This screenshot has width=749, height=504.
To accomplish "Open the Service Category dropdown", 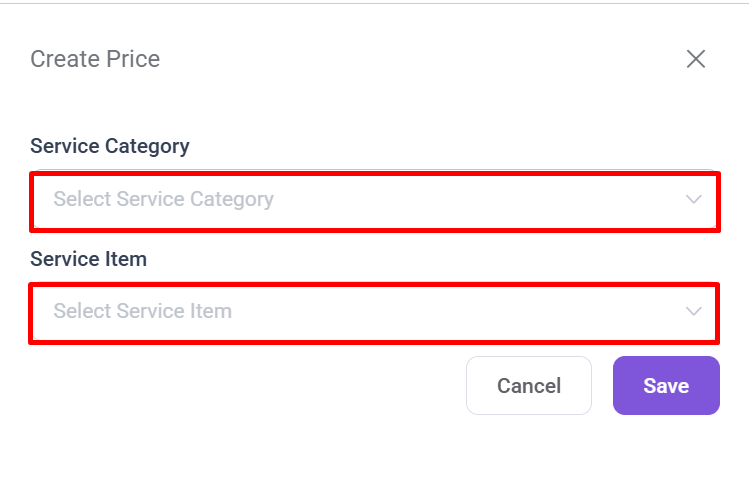I will pyautogui.click(x=374, y=200).
